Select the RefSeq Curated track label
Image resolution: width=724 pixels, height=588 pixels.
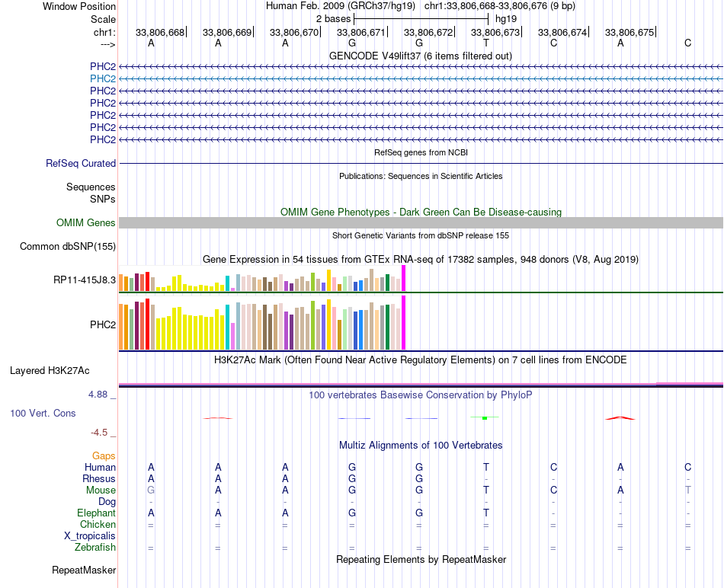point(81,164)
